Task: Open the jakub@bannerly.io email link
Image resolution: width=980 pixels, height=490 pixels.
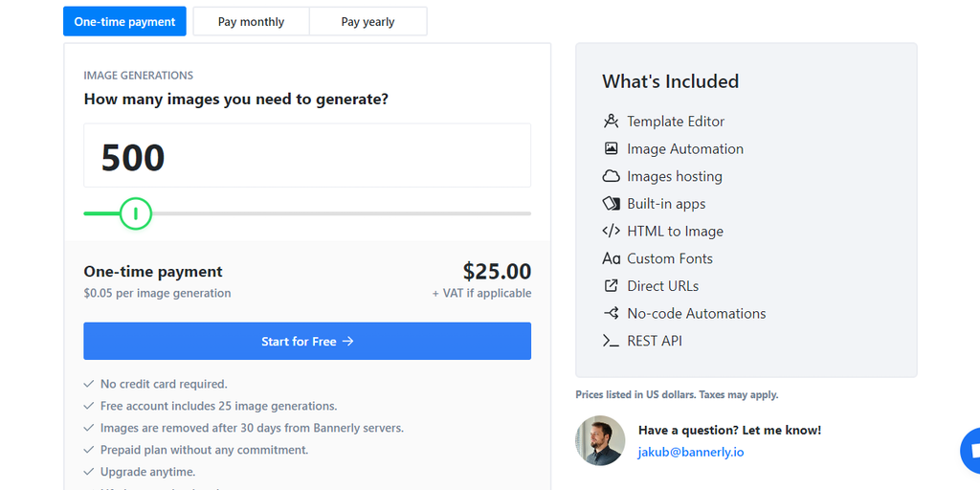Action: pos(691,452)
